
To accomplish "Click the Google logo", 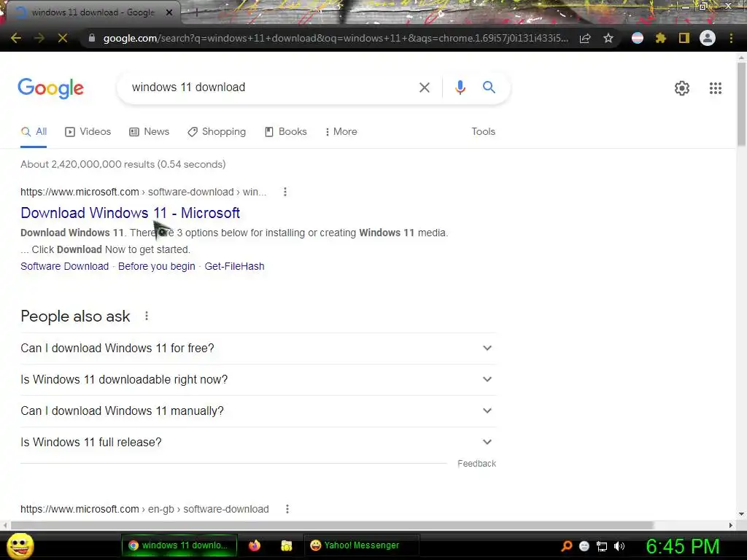I will (51, 88).
